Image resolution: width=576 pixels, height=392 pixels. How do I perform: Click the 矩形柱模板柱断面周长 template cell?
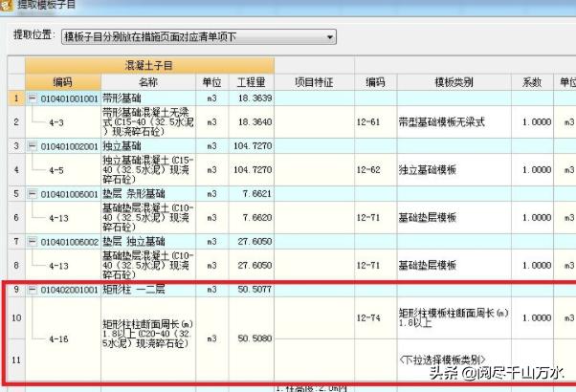[x=454, y=317]
